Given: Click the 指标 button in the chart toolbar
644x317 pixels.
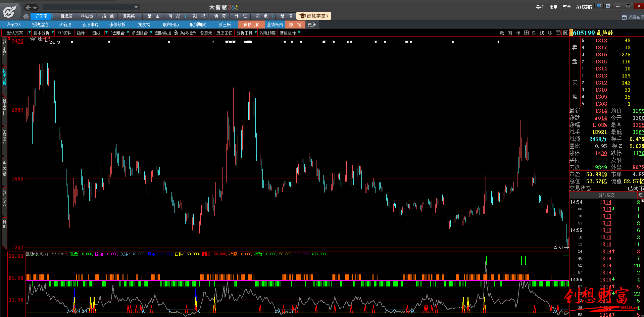Looking at the screenshot, I should [81, 33].
